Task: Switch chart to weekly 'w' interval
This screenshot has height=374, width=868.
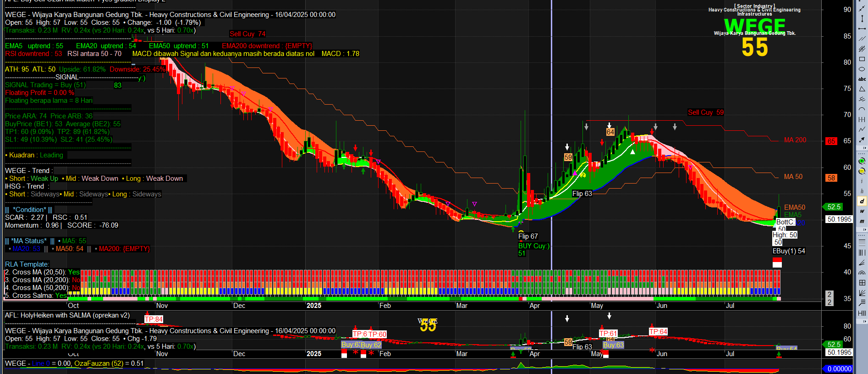Action: (x=862, y=211)
